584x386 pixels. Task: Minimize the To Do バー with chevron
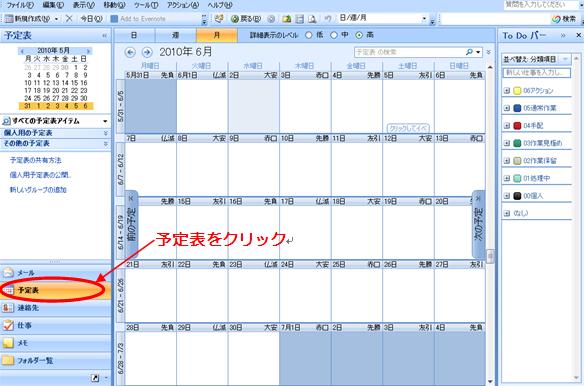(x=563, y=35)
